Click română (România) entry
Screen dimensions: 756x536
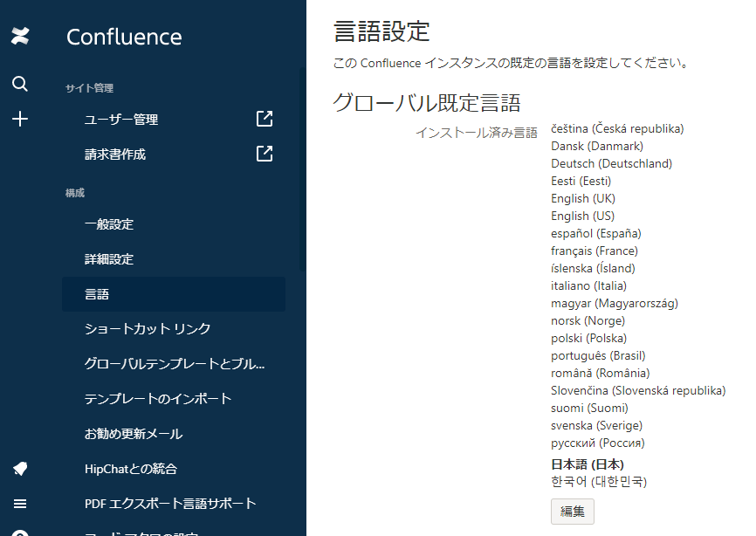[601, 373]
